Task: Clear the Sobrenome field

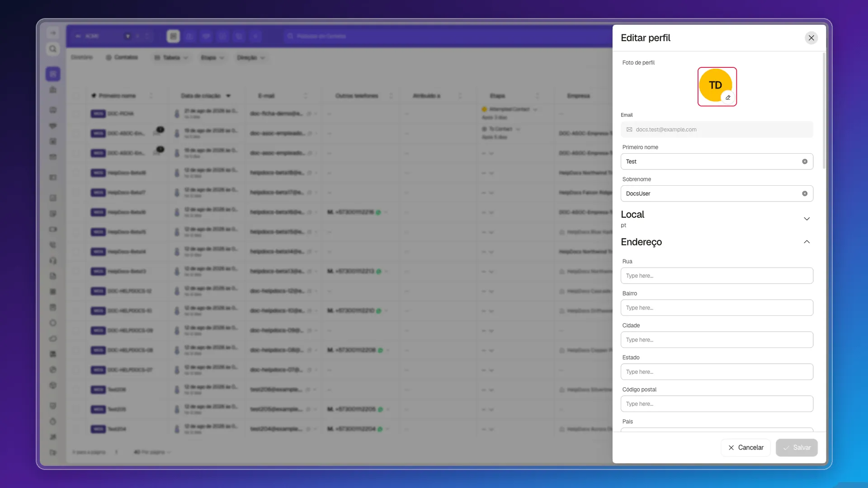Action: [805, 193]
